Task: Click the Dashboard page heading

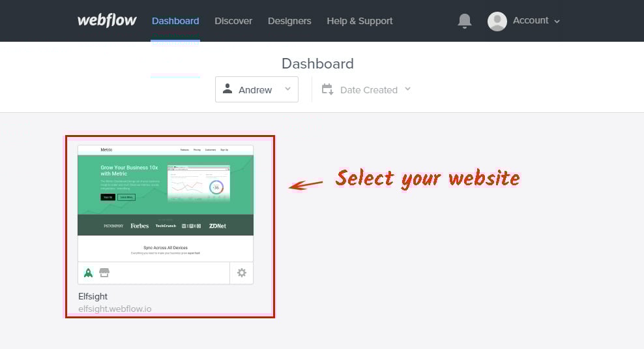Action: pyautogui.click(x=317, y=63)
